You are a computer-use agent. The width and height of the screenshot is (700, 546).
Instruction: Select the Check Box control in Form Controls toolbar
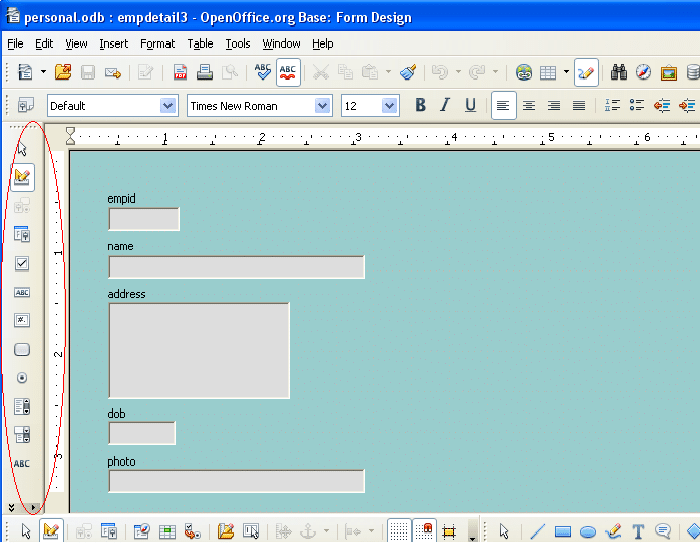22,263
